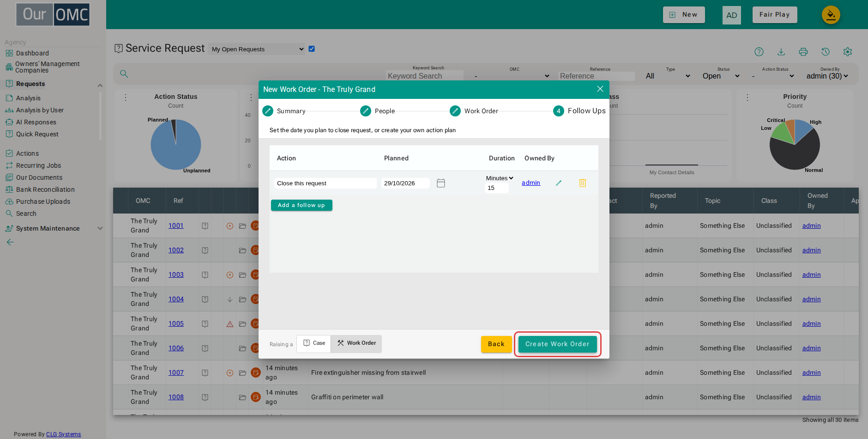Click warning triangle icon in row 1005

[230, 324]
